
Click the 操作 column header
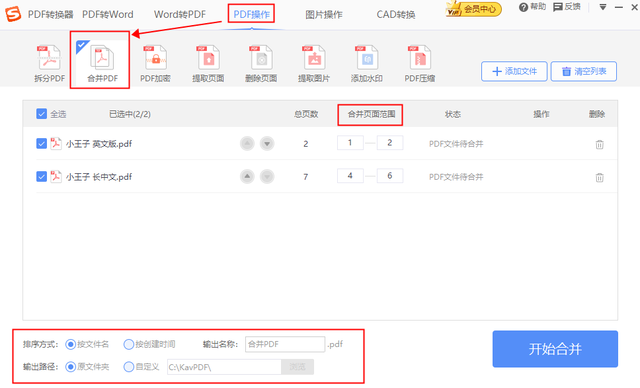coord(541,114)
